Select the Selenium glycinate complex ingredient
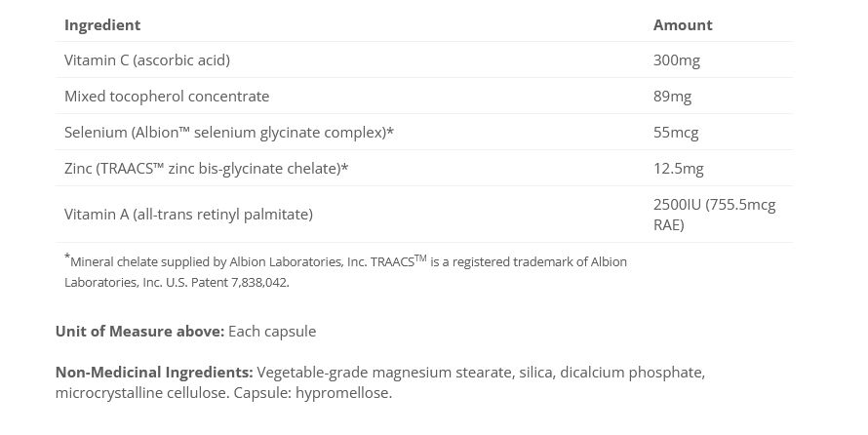Image resolution: width=868 pixels, height=435 pixels. (229, 133)
